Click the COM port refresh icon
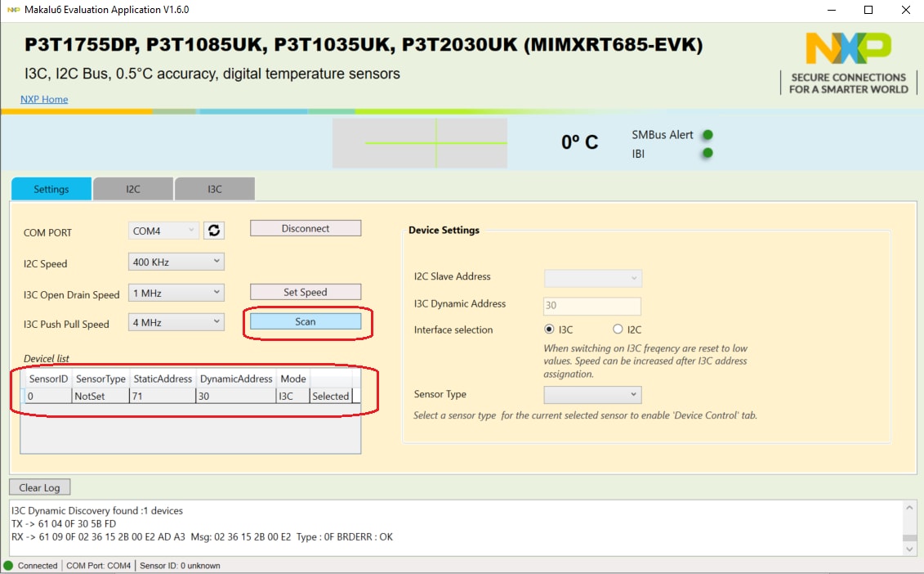 [x=214, y=231]
